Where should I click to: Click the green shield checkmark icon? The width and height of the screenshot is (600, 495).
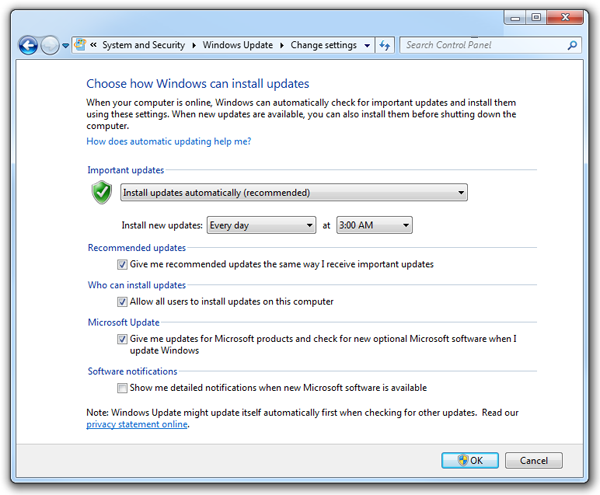[101, 192]
